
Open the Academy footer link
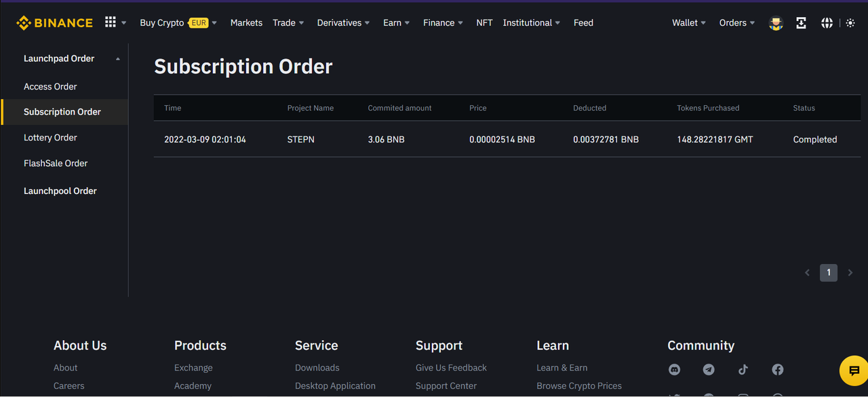(193, 386)
